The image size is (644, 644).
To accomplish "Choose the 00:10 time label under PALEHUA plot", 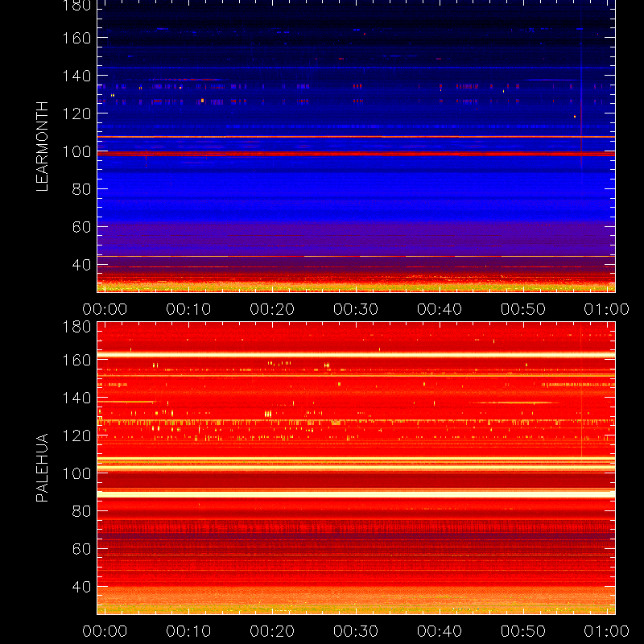I will (x=188, y=631).
